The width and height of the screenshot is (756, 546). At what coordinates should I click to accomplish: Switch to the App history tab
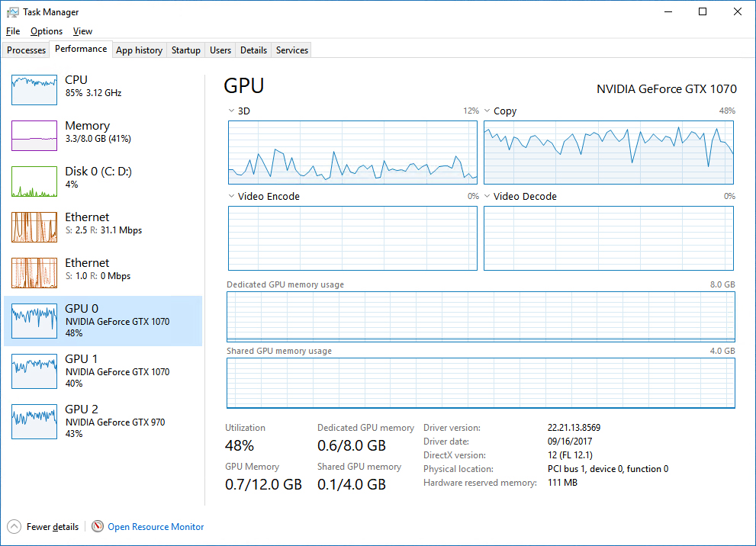pyautogui.click(x=140, y=50)
